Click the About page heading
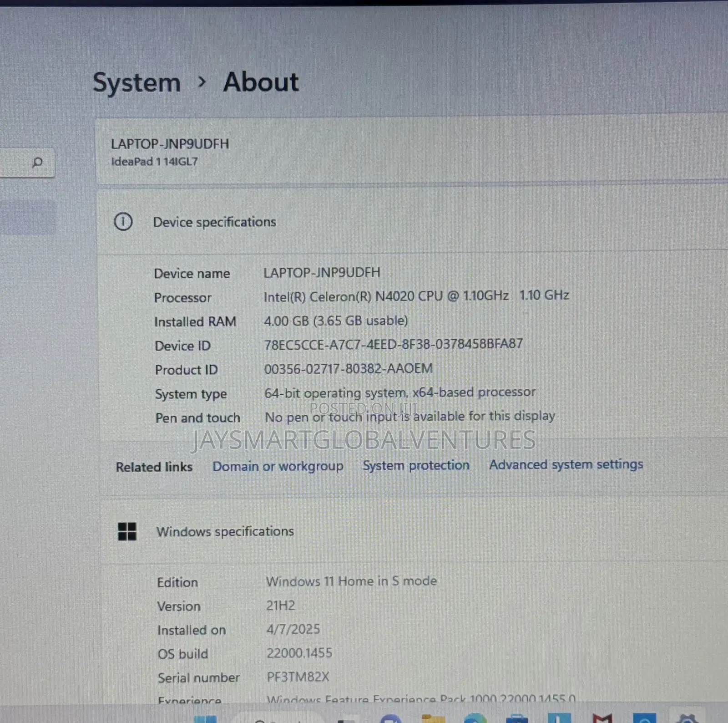Screen dimensions: 728x723 (x=261, y=82)
